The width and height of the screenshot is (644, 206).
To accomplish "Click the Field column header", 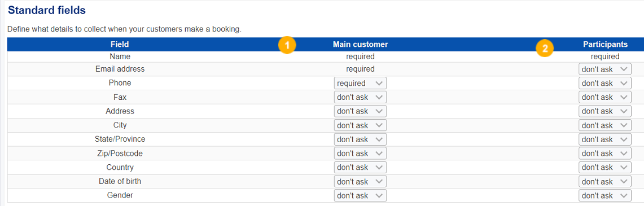I will tap(120, 45).
